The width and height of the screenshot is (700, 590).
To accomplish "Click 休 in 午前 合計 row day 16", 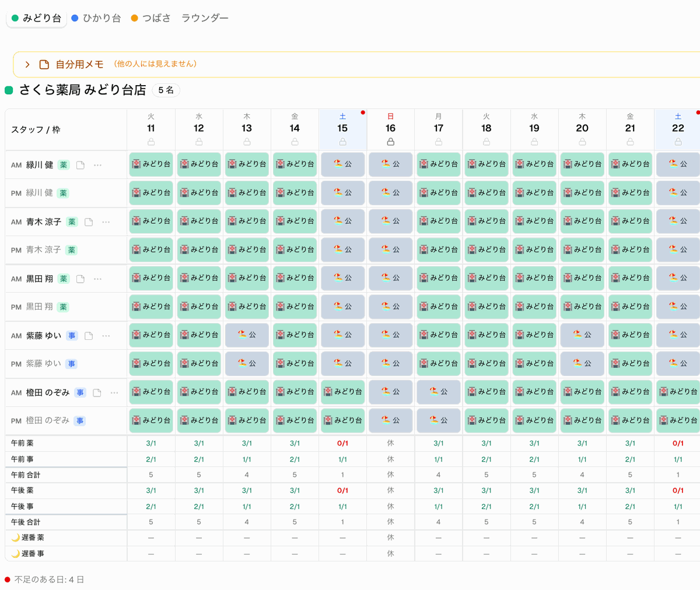I will coord(390,475).
